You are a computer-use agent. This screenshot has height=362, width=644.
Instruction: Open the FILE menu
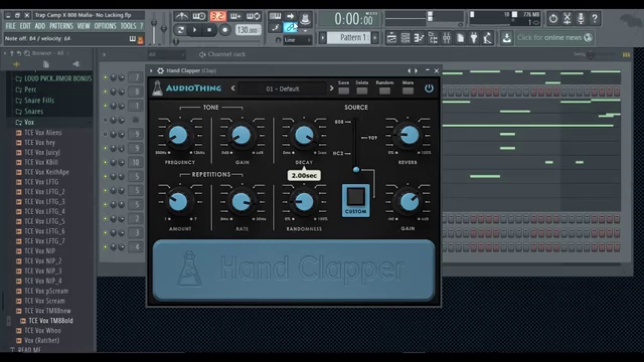(x=11, y=26)
